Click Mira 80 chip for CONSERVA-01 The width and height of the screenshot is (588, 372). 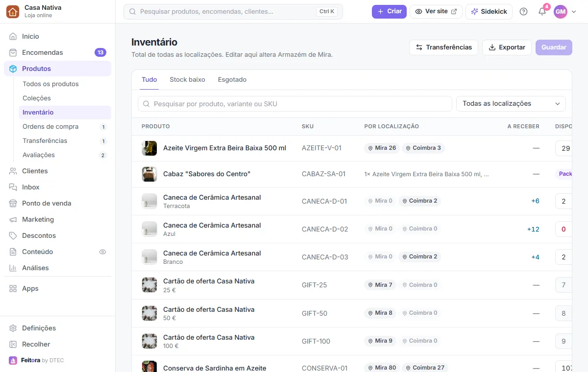[x=382, y=368]
